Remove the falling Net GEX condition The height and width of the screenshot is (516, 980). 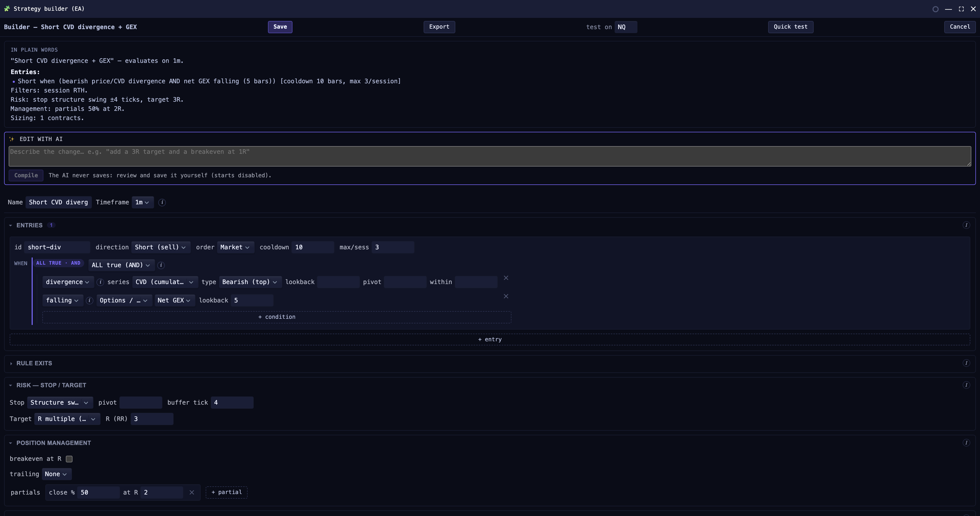[x=506, y=296]
